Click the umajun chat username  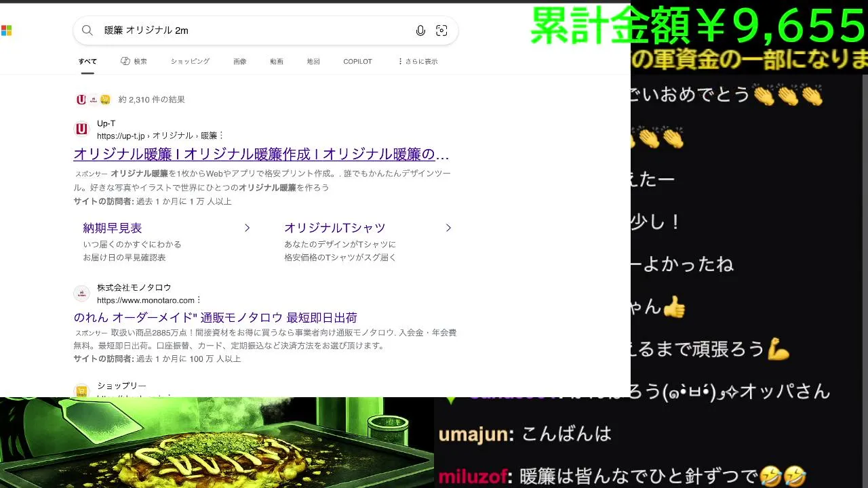pyautogui.click(x=474, y=434)
